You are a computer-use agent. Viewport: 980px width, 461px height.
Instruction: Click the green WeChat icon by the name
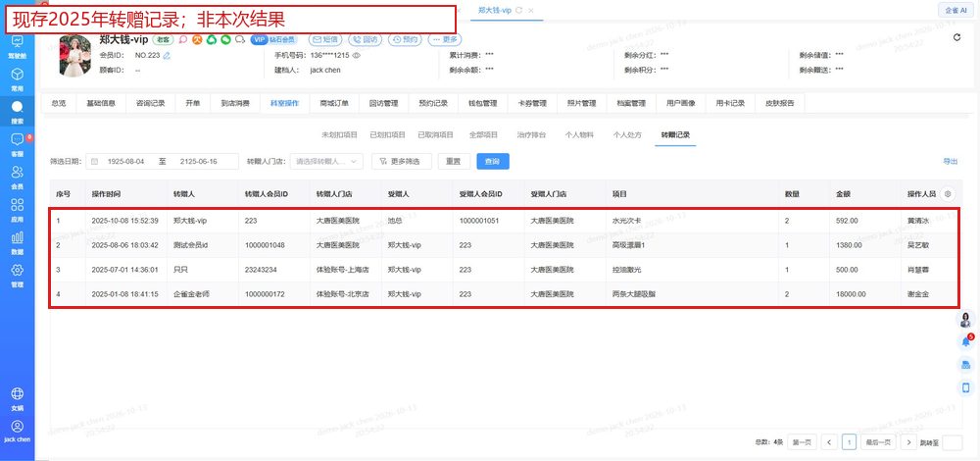[225, 39]
